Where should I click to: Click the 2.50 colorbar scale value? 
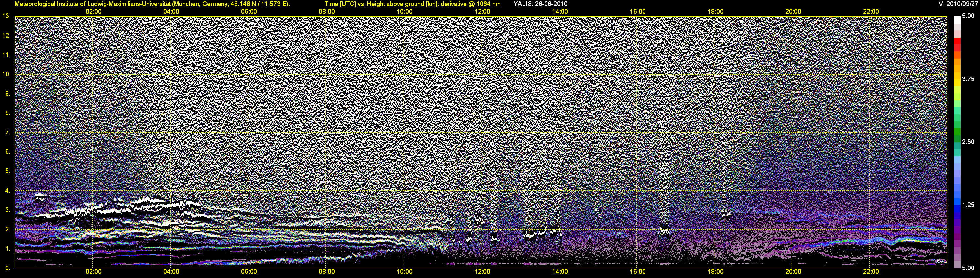tap(968, 142)
